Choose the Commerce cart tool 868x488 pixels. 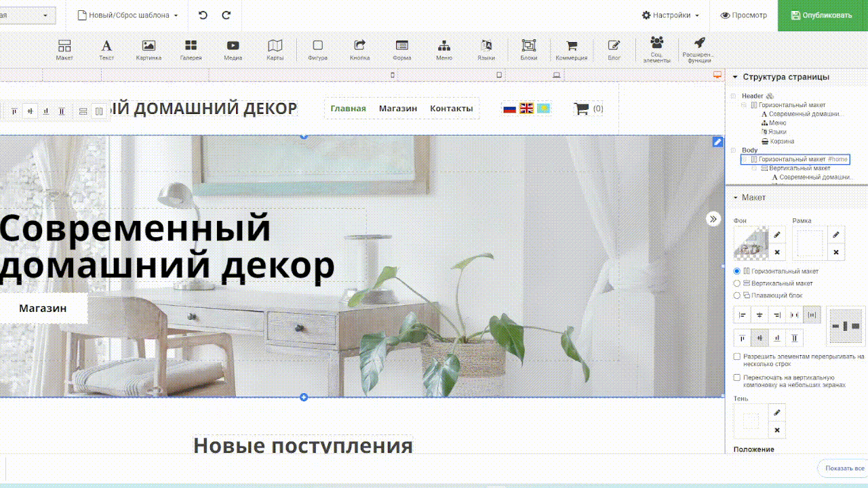point(572,49)
